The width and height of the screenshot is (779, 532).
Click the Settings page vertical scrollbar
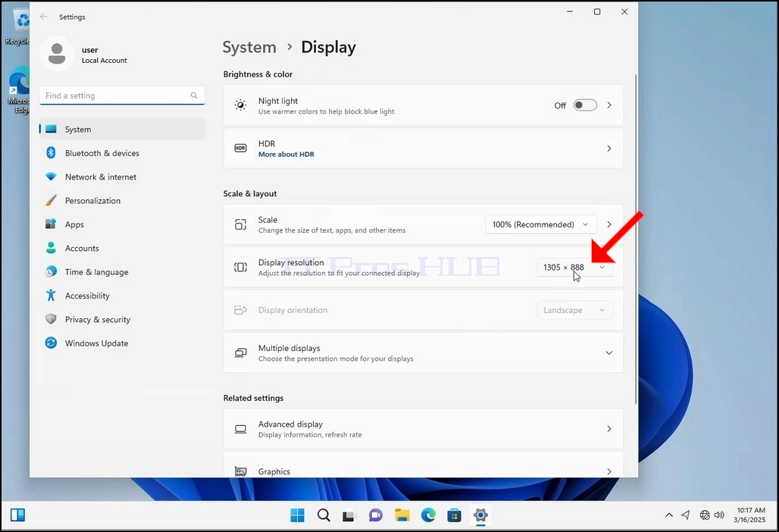coord(636,239)
